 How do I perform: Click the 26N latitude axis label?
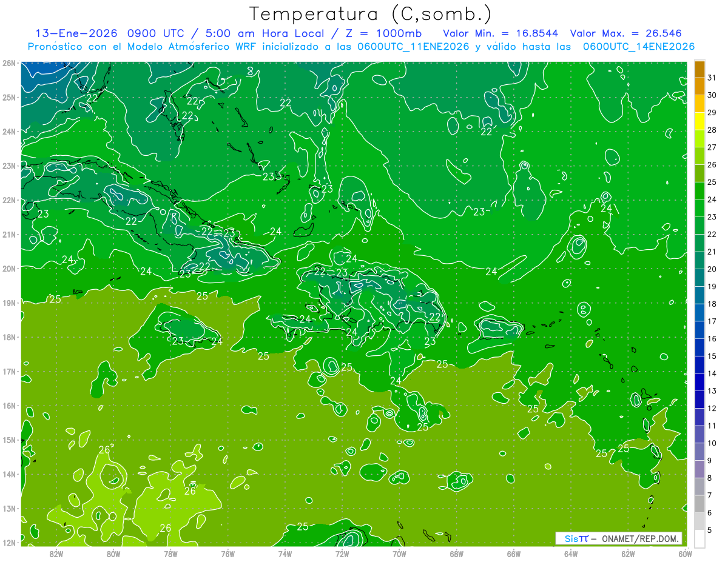[8, 63]
